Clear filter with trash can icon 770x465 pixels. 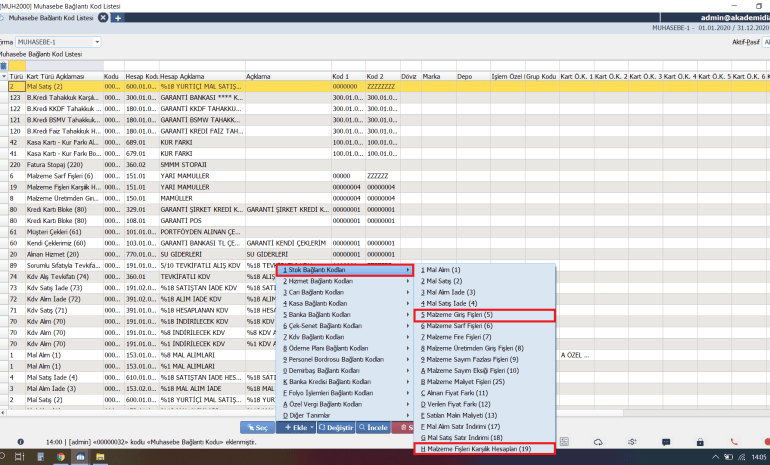[x=3, y=65]
